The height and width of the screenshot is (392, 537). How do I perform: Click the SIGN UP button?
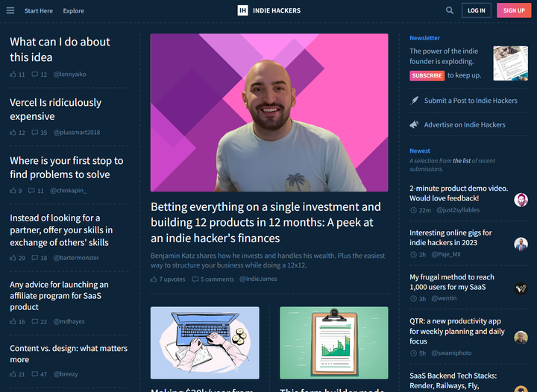pos(514,10)
